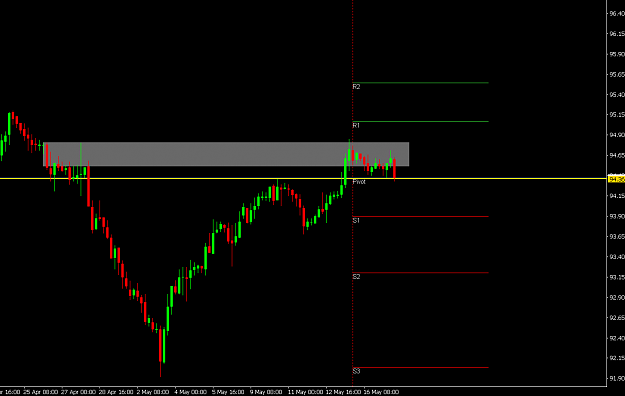Click the 95.90 price axis label
This screenshot has width=625, height=396.
click(617, 54)
